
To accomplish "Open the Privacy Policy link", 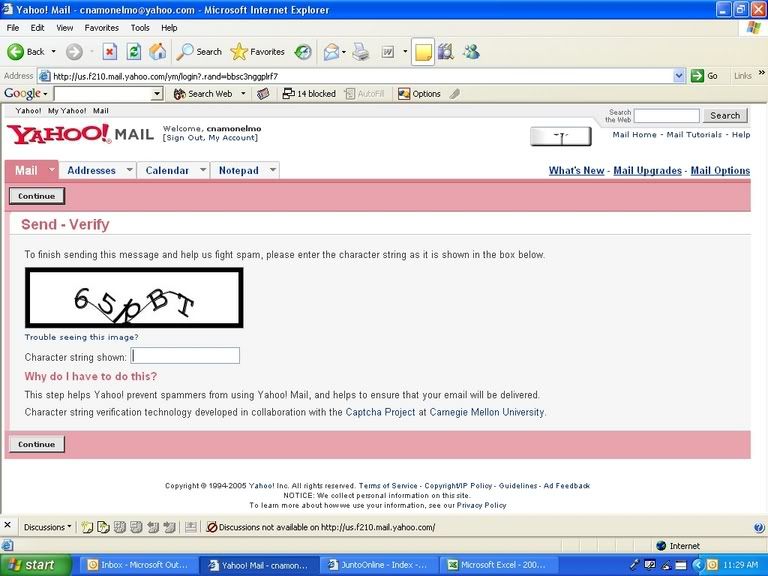I will [x=481, y=505].
